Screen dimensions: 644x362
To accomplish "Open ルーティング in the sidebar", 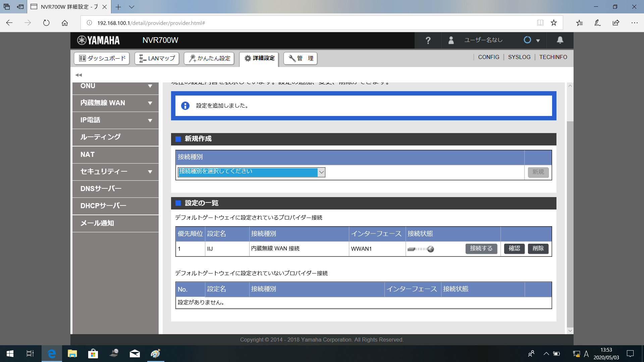I will 115,137.
